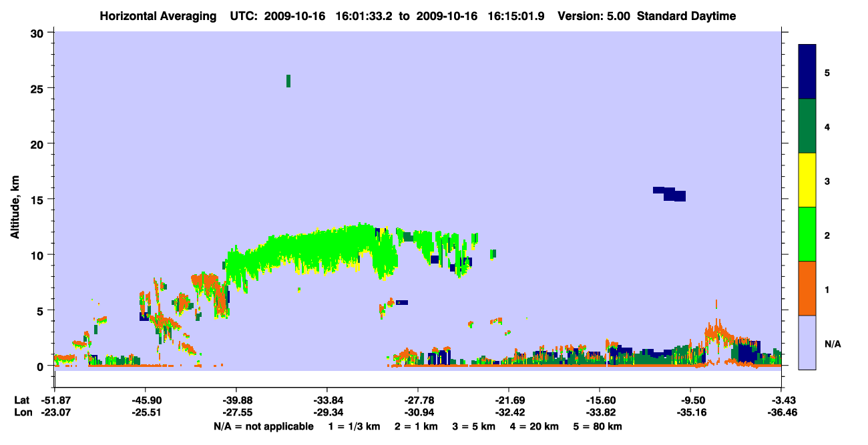Click the dark blue feature near 15 km altitude

click(x=670, y=194)
